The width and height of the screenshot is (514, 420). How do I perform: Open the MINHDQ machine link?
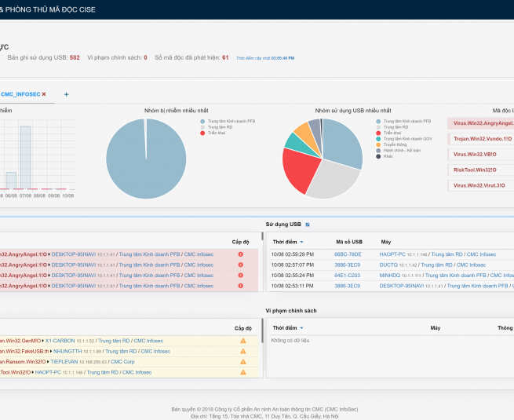point(390,276)
